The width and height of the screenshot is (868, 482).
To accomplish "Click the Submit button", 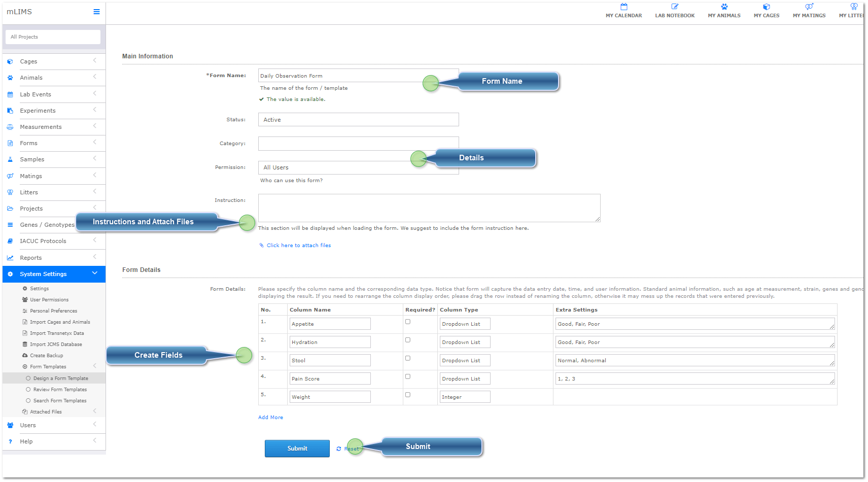I will coord(297,448).
